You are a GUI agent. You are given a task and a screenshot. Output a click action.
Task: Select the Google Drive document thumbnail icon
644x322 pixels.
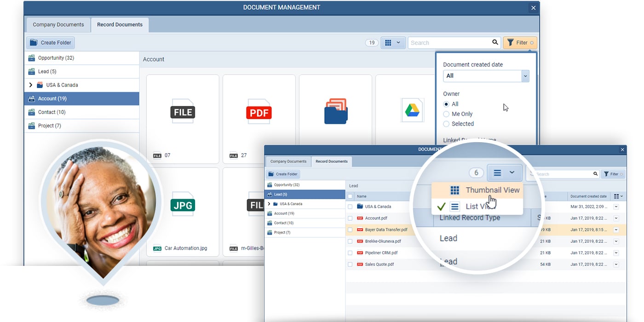(x=412, y=110)
